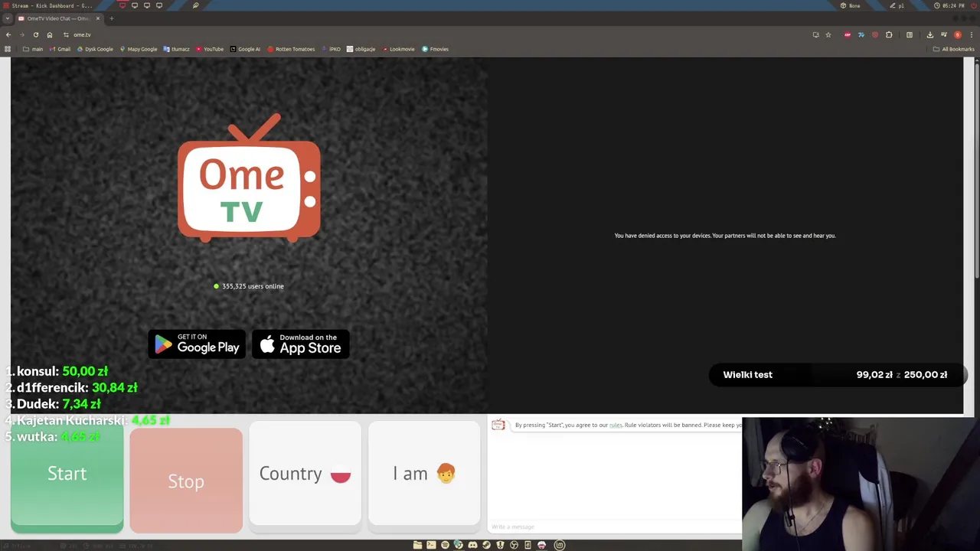Open the tab search dropdown arrow
Image resolution: width=980 pixels, height=551 pixels.
pos(8,18)
